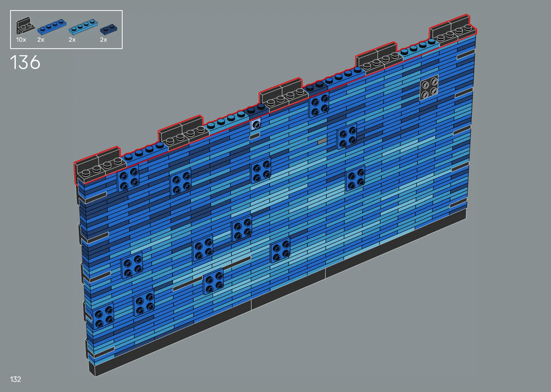Click the 10x quantity label
This screenshot has height=392, width=551.
[x=21, y=40]
